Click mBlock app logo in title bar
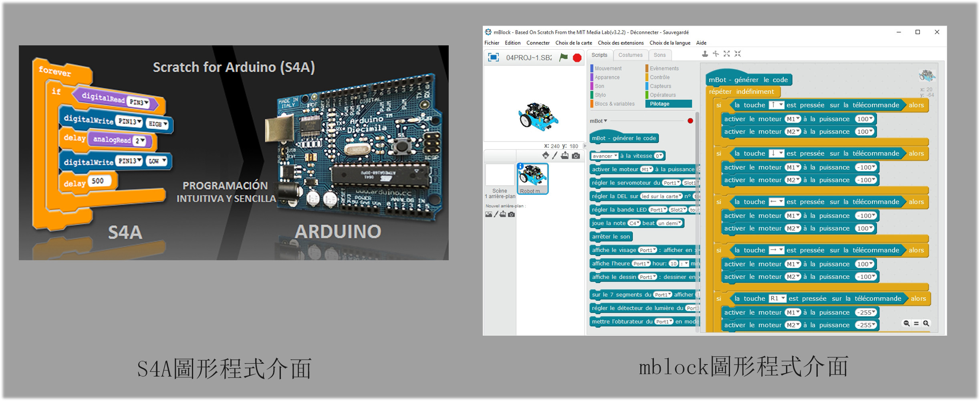 coord(488,32)
